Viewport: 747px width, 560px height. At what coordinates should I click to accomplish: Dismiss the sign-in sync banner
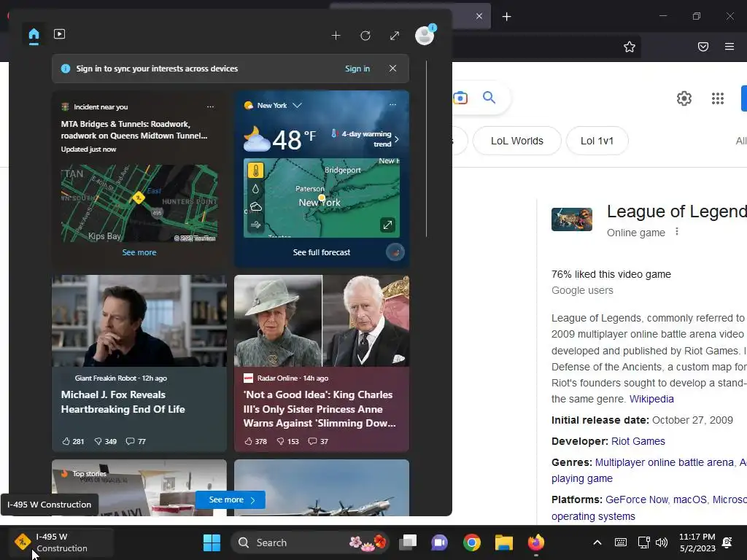(392, 69)
